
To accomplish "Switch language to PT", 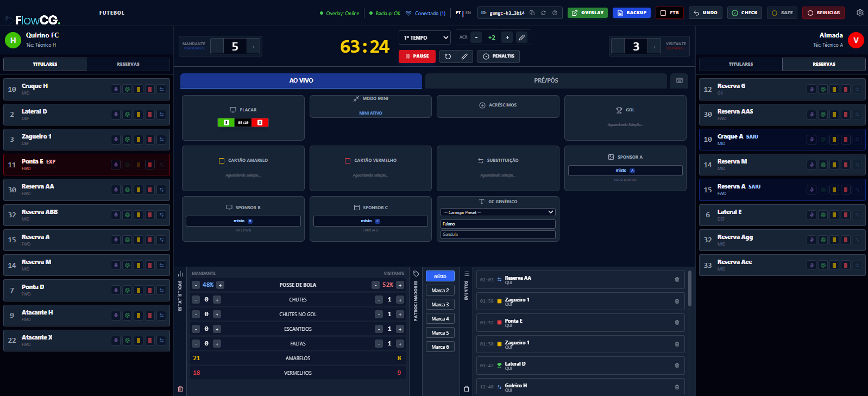I will 458,13.
